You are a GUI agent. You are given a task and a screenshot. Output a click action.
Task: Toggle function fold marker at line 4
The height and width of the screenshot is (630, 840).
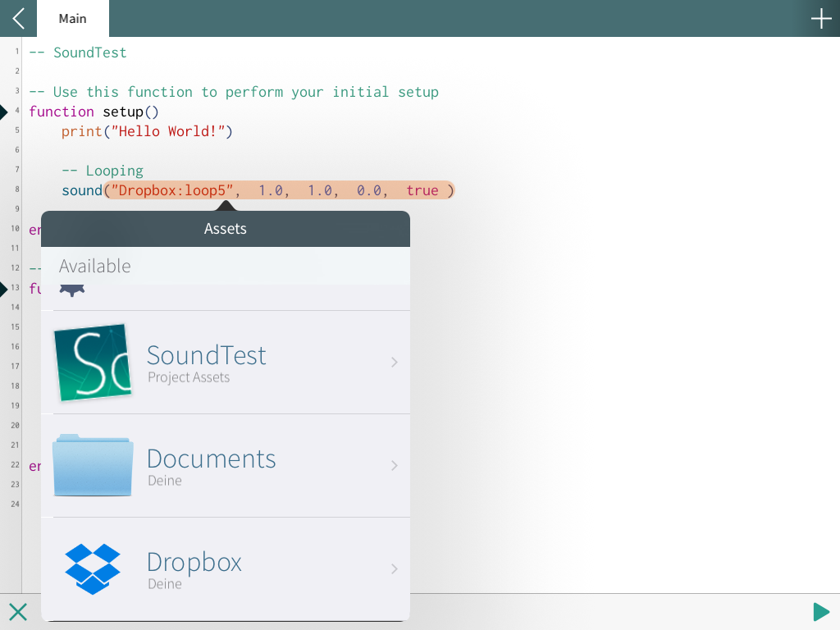pyautogui.click(x=4, y=112)
